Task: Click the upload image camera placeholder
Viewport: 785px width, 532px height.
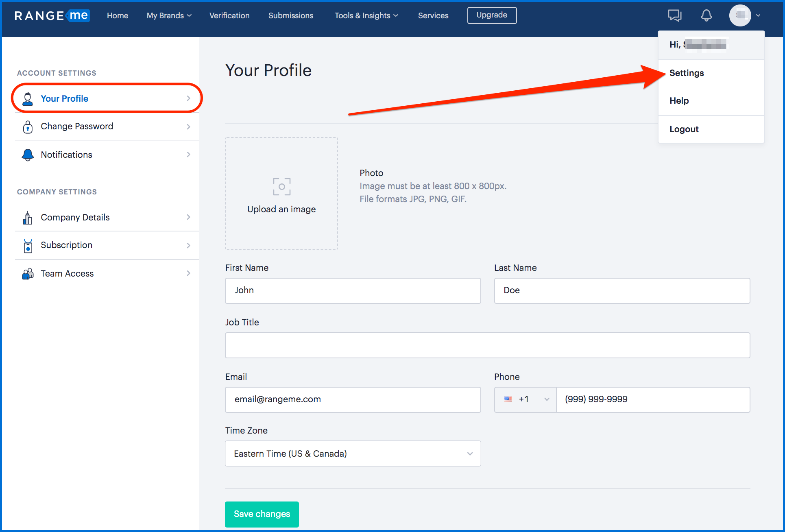Action: pyautogui.click(x=281, y=187)
